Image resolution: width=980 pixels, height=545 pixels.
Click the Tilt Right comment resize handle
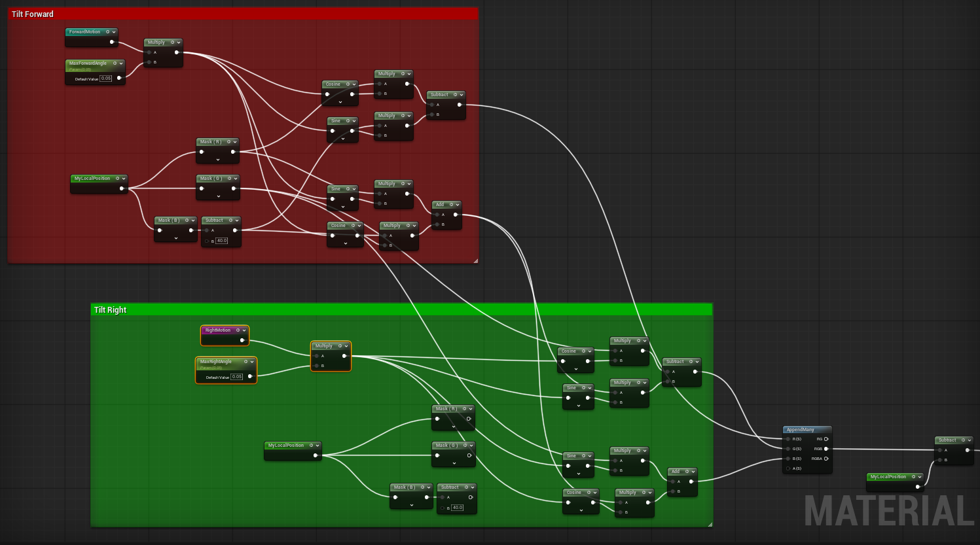click(x=710, y=524)
